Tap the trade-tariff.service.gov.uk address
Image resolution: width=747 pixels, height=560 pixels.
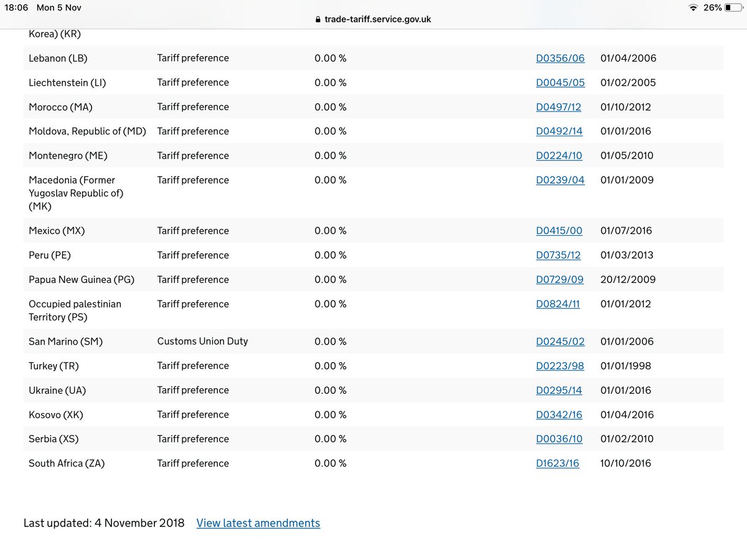378,19
